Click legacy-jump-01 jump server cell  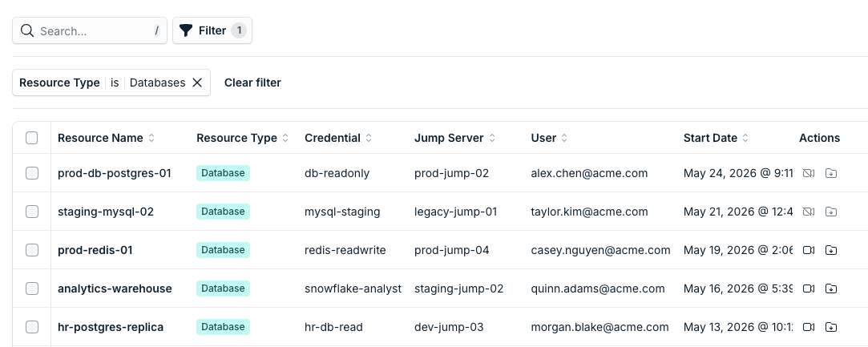click(455, 212)
